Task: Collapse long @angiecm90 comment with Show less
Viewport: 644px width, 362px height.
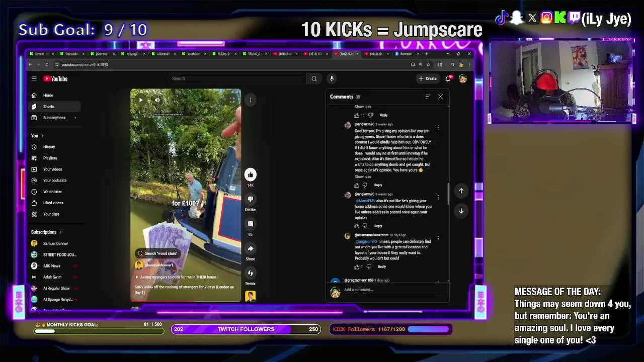Action: [x=363, y=177]
